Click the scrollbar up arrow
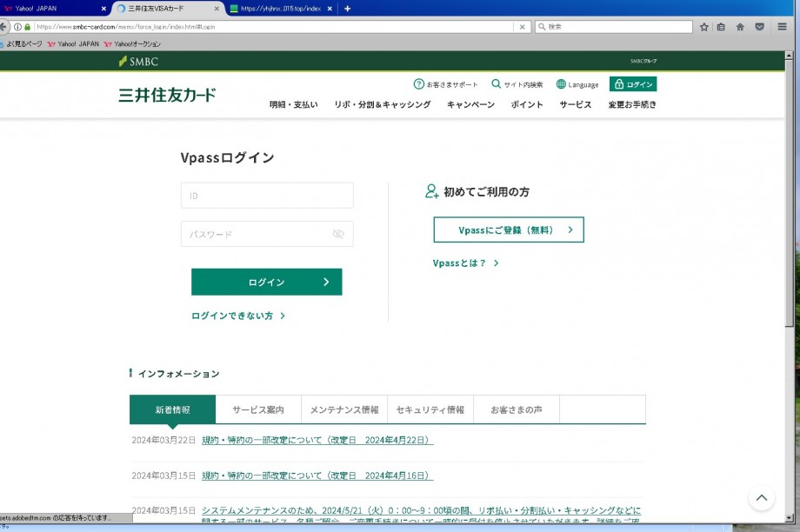This screenshot has width=800, height=532. tap(790, 55)
